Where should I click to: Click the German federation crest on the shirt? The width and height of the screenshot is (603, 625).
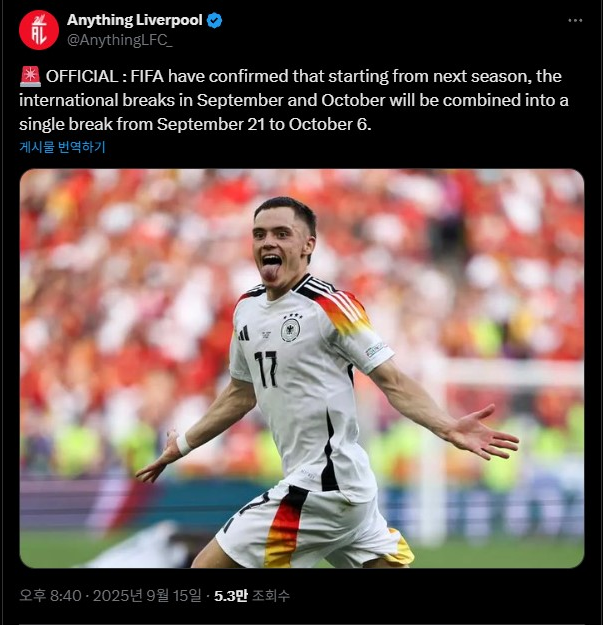pos(291,330)
